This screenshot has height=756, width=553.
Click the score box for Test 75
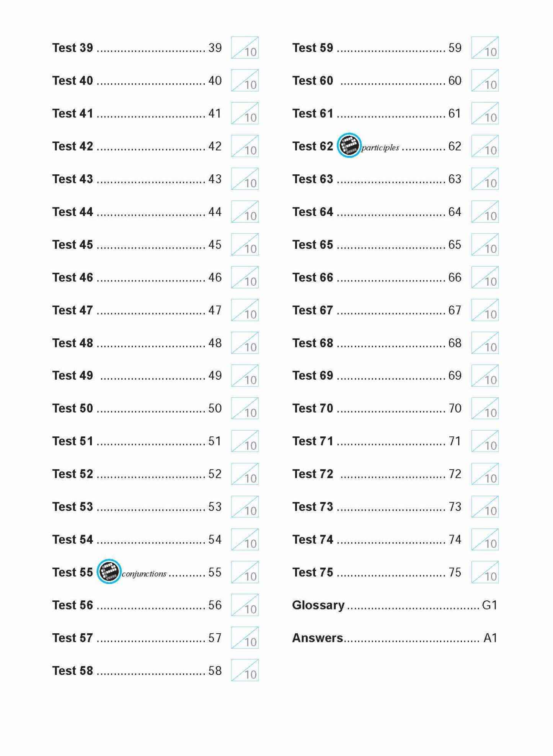[x=485, y=572]
